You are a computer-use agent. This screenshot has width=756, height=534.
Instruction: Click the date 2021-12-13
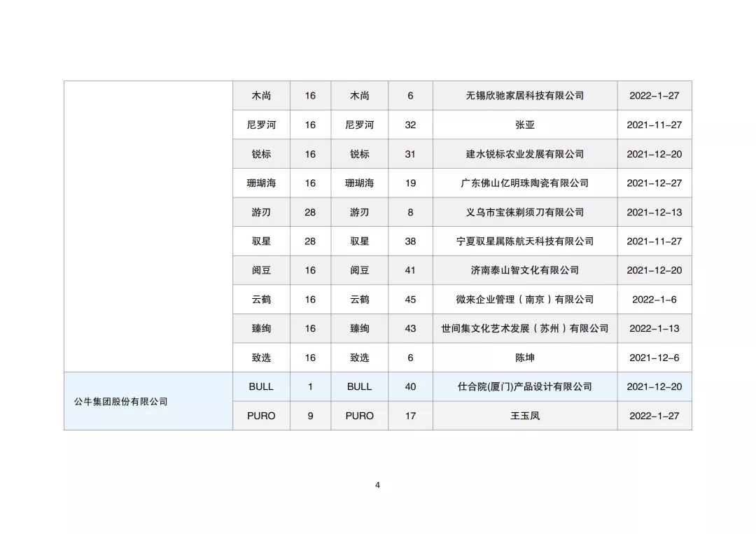click(654, 212)
